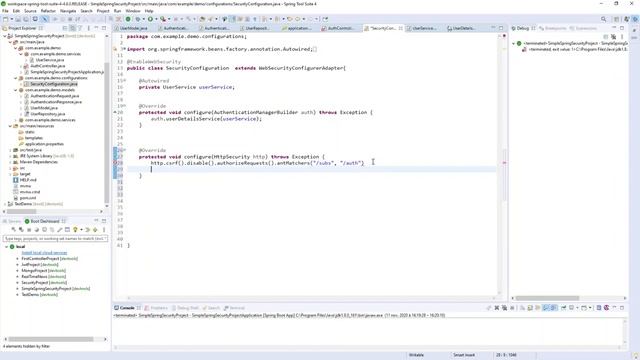Select FirstControllerProject in Boot Dashboard
Image resolution: width=640 pixels, height=360 pixels.
(x=49, y=258)
